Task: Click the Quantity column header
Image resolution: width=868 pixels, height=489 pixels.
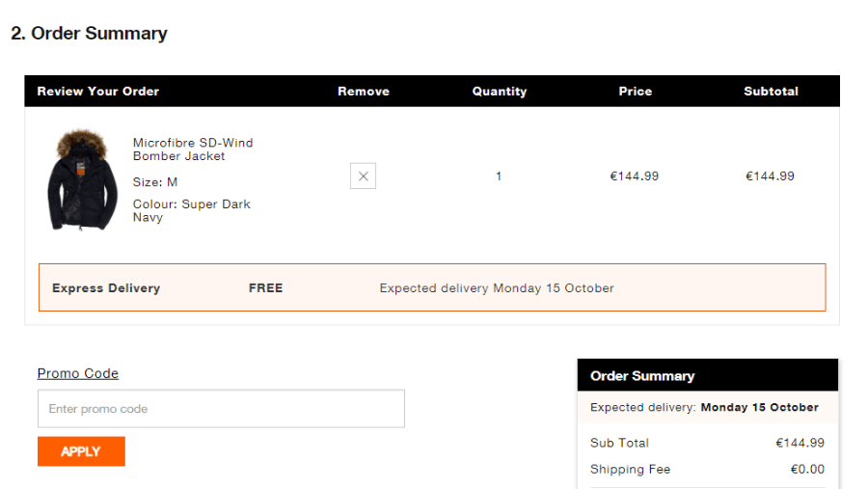Action: (500, 92)
